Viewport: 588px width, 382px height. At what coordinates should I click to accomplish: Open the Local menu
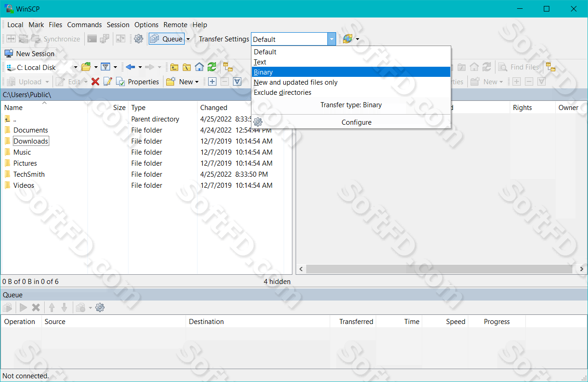15,25
